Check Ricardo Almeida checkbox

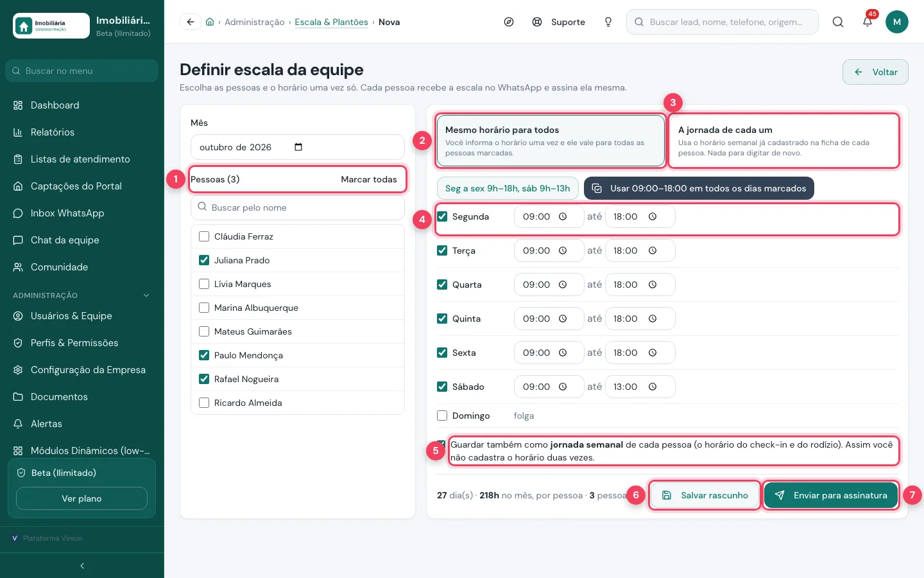[x=204, y=403]
